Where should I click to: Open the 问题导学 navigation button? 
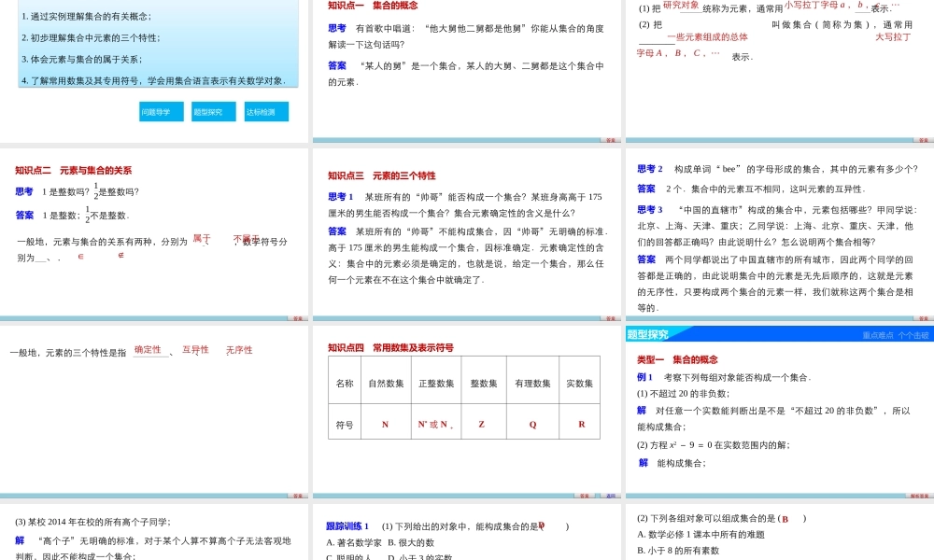161,110
